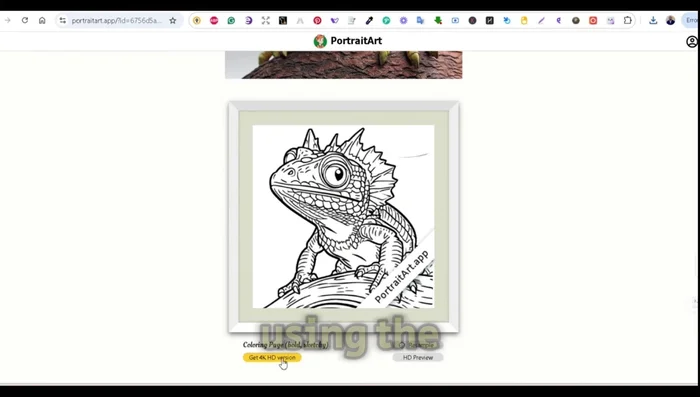The height and width of the screenshot is (397, 700).
Task: Open the yellow notes extension icon
Action: (524, 21)
